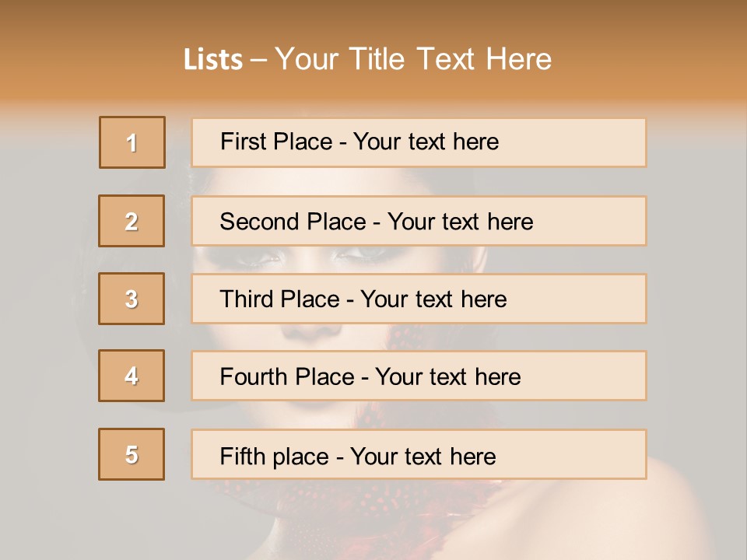This screenshot has height=560, width=747.
Task: Click the number 5 box
Action: coord(132,454)
